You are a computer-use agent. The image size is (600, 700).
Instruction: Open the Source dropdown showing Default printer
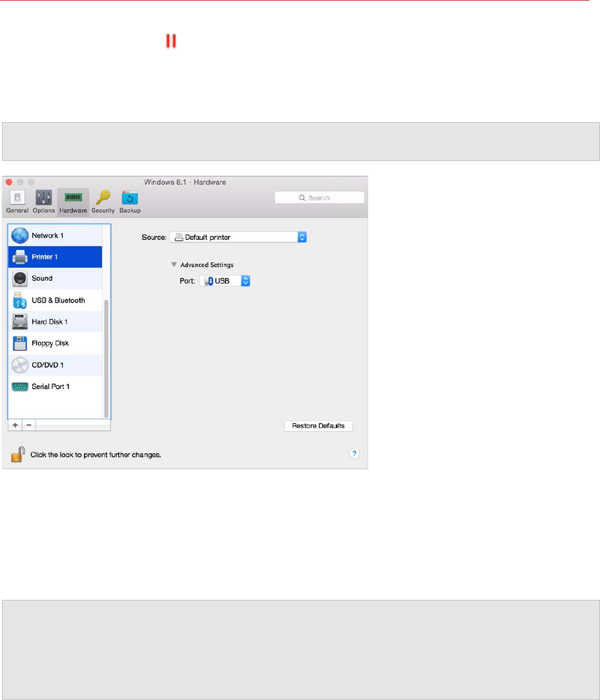238,237
